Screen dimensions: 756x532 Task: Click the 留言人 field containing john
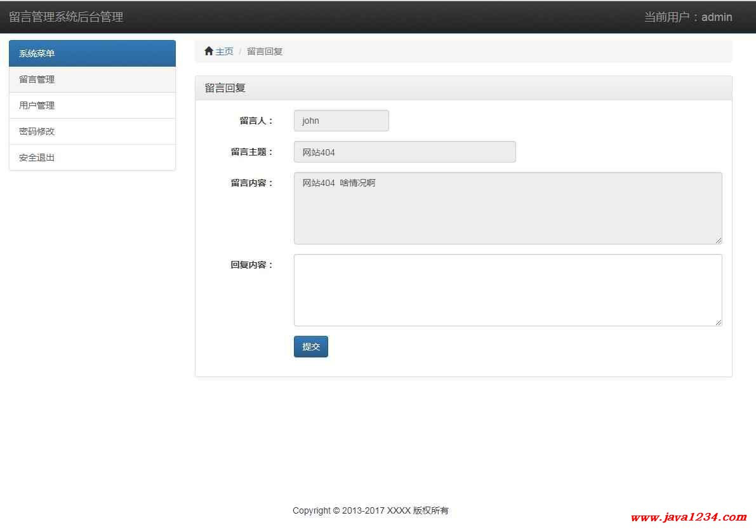tap(341, 121)
